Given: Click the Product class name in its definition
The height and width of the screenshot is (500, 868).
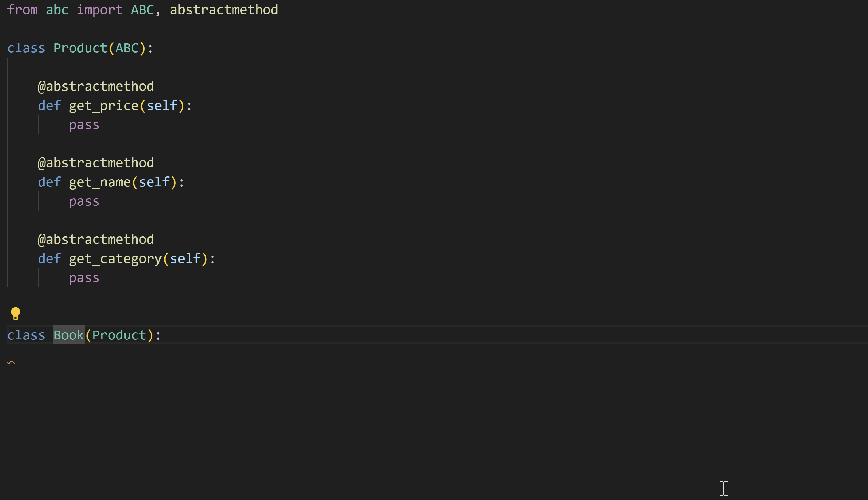Looking at the screenshot, I should (80, 48).
